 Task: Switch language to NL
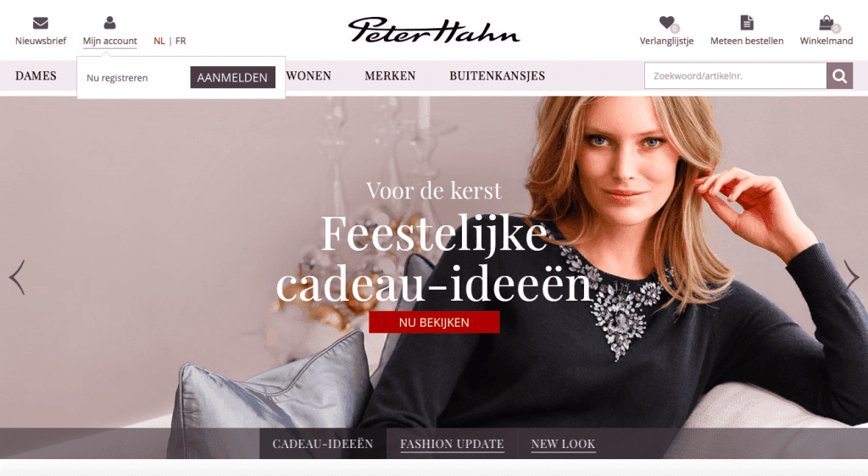click(159, 41)
